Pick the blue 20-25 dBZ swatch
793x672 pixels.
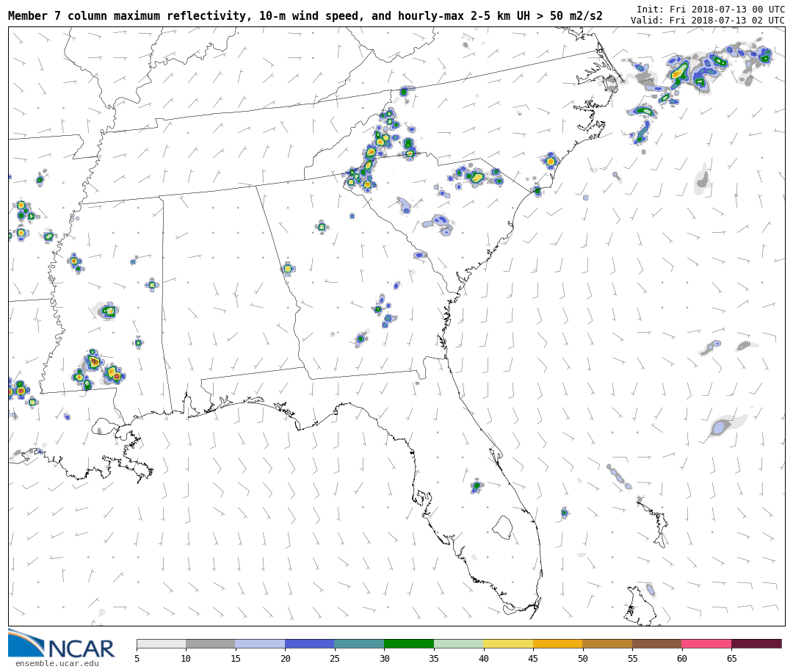tap(309, 644)
